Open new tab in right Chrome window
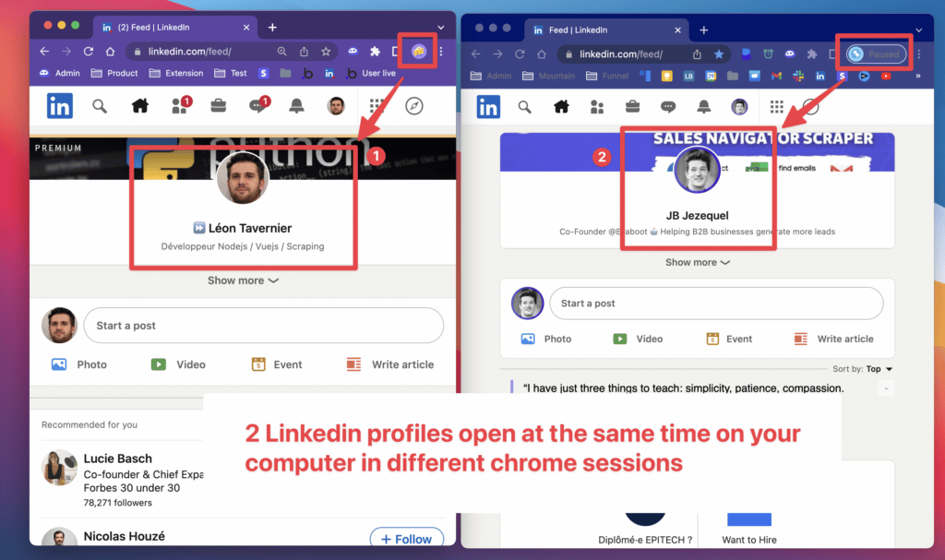 pos(703,30)
